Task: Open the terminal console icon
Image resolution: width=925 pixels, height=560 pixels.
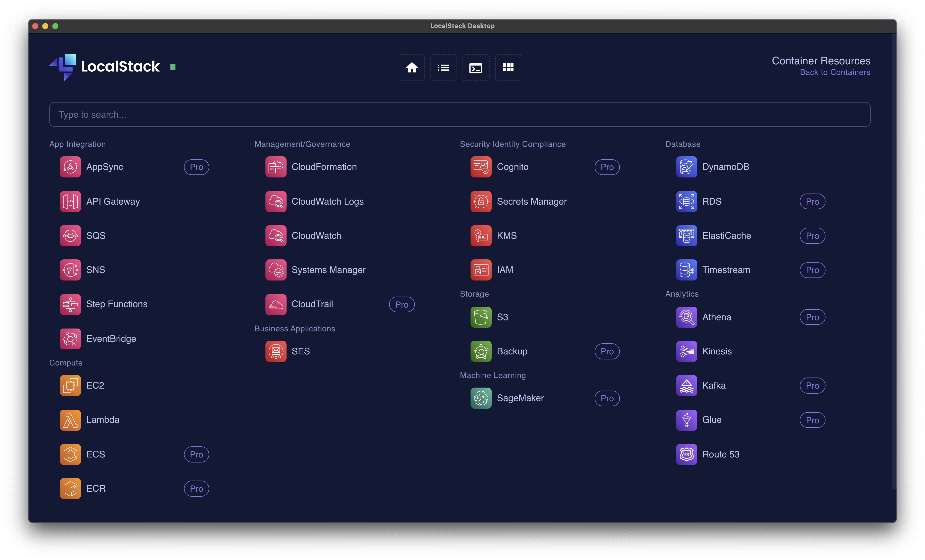Action: [x=476, y=68]
